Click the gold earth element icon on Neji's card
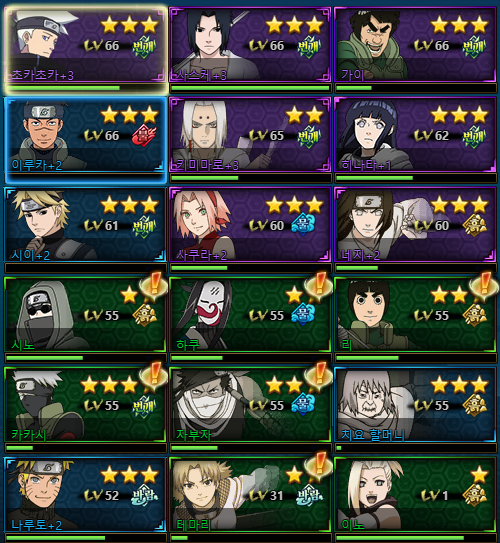Viewport: 500px width, 543px height. click(475, 225)
